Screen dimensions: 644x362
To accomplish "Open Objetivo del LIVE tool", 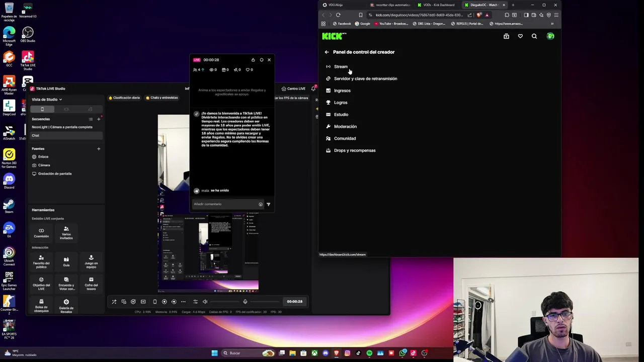I will coord(41,284).
